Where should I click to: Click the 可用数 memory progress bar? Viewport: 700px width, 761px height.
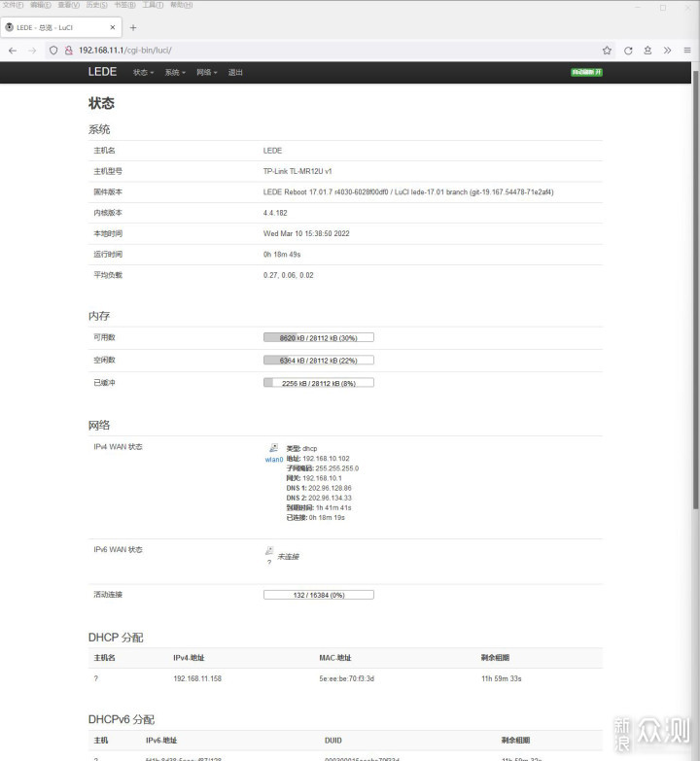[x=319, y=338]
